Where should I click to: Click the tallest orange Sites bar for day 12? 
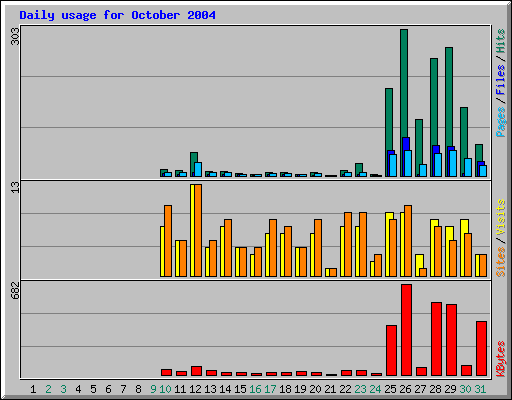coord(198,230)
